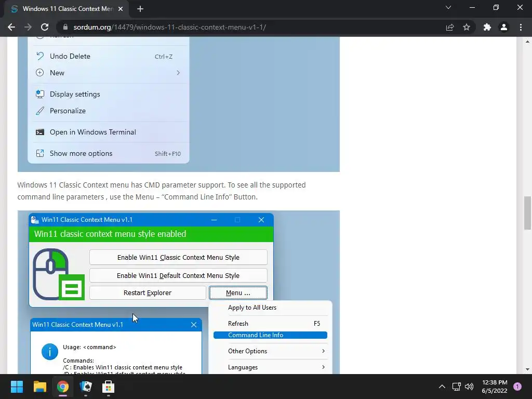This screenshot has width=532, height=399.
Task: Click Enable Win11 Default Context Menu Style
Action: pos(179,275)
